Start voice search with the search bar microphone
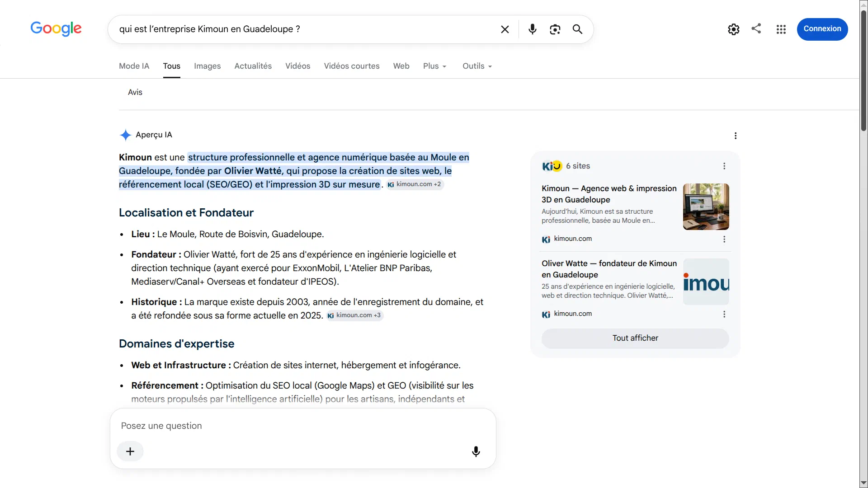 tap(533, 29)
